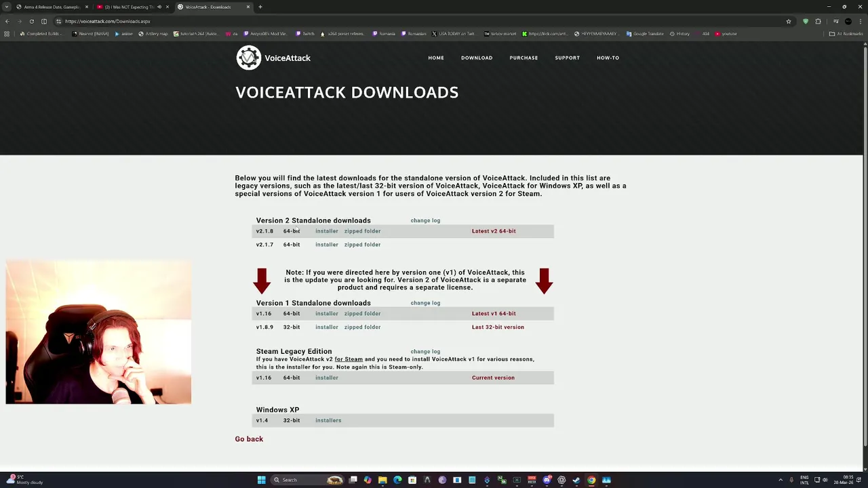Open the Windows Start menu
The width and height of the screenshot is (868, 488).
coord(262,480)
